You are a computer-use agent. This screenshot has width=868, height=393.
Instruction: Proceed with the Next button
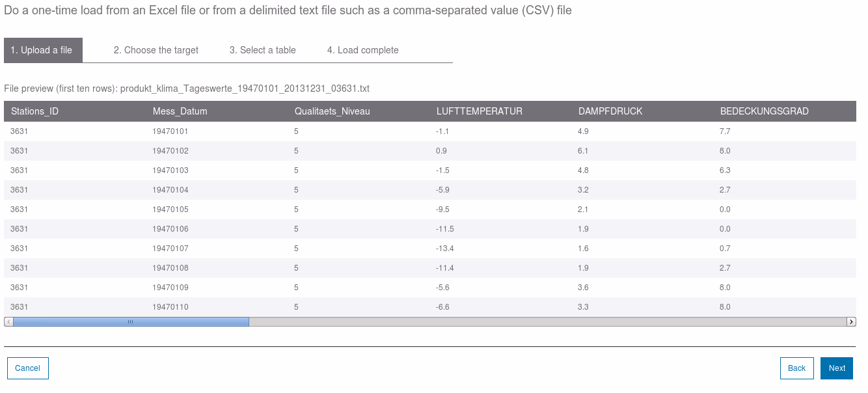point(837,368)
